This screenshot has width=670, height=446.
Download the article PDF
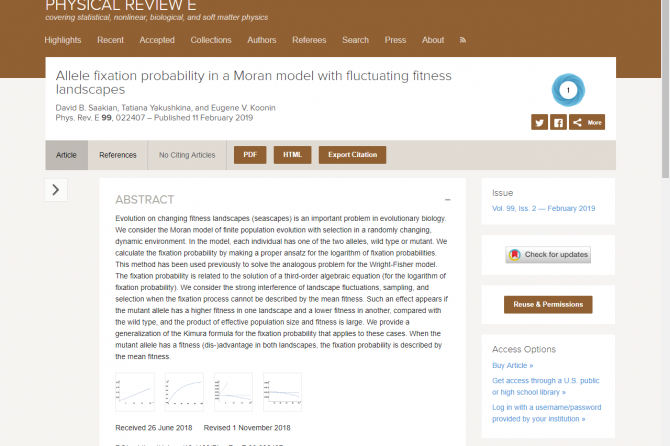[x=249, y=155]
